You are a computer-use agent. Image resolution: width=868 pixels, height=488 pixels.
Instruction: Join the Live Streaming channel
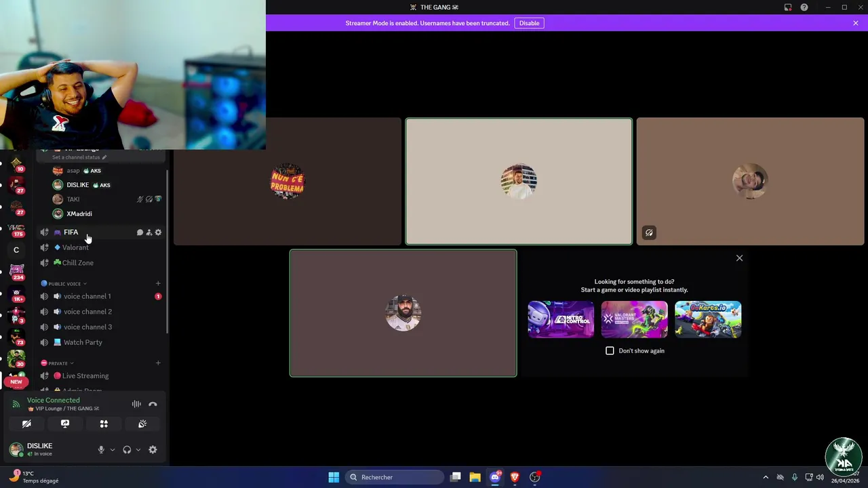coord(100,375)
